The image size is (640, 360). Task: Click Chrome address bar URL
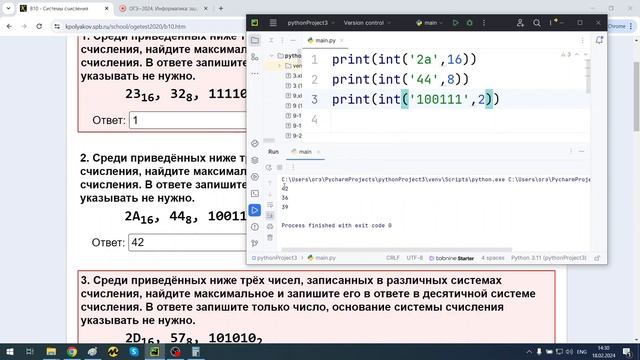(126, 26)
